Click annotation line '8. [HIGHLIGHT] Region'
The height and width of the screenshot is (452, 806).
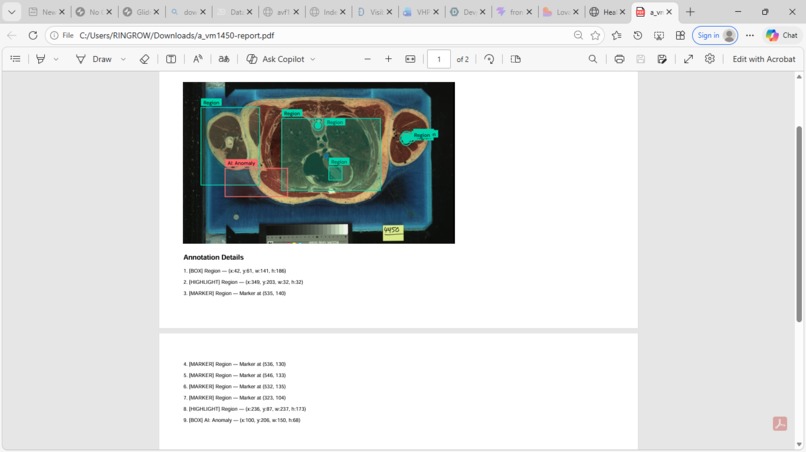[245, 409]
